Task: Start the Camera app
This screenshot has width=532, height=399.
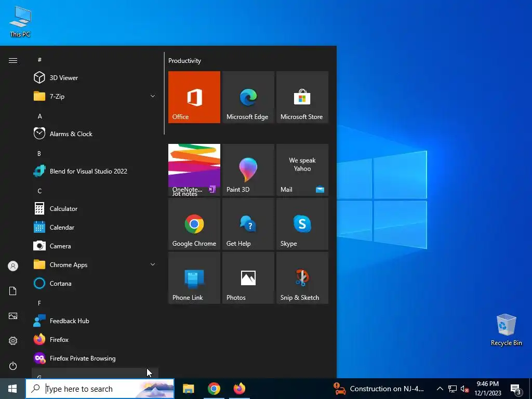Action: pos(95,246)
